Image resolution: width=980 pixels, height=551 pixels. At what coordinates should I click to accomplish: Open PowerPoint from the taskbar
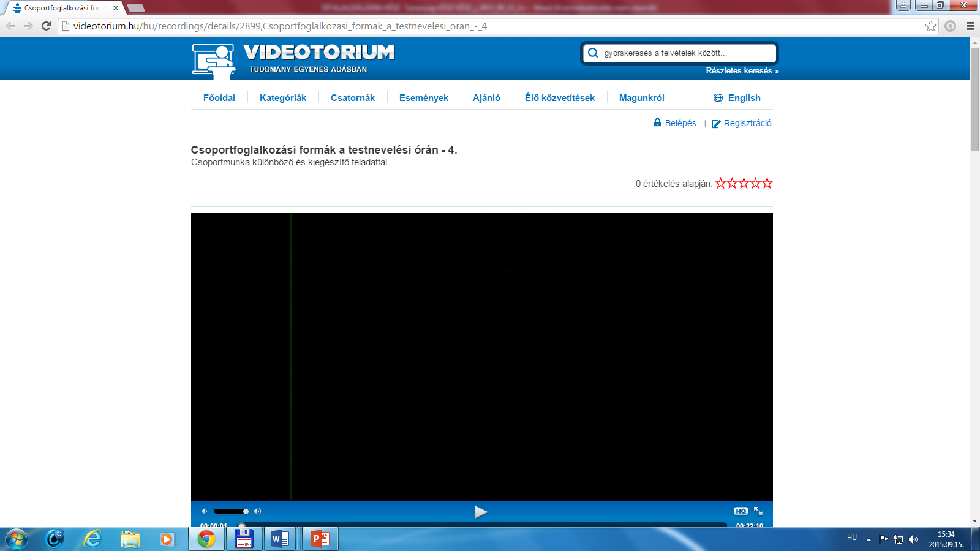coord(320,539)
